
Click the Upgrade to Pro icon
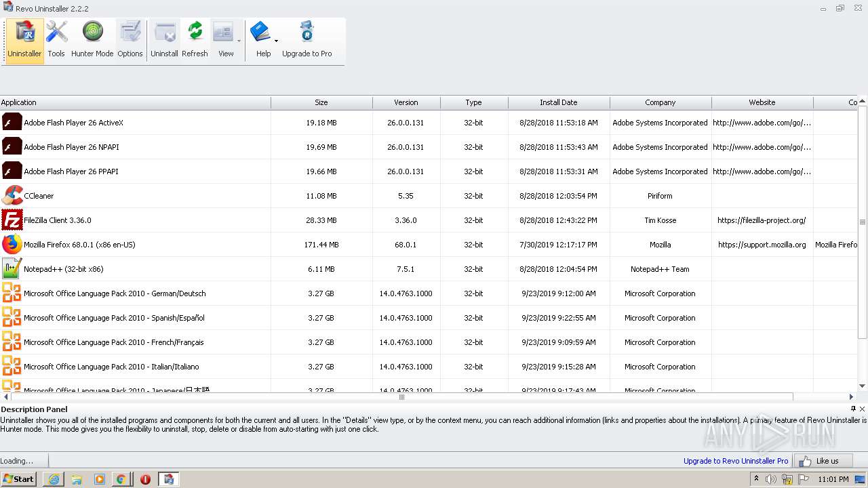pyautogui.click(x=307, y=41)
